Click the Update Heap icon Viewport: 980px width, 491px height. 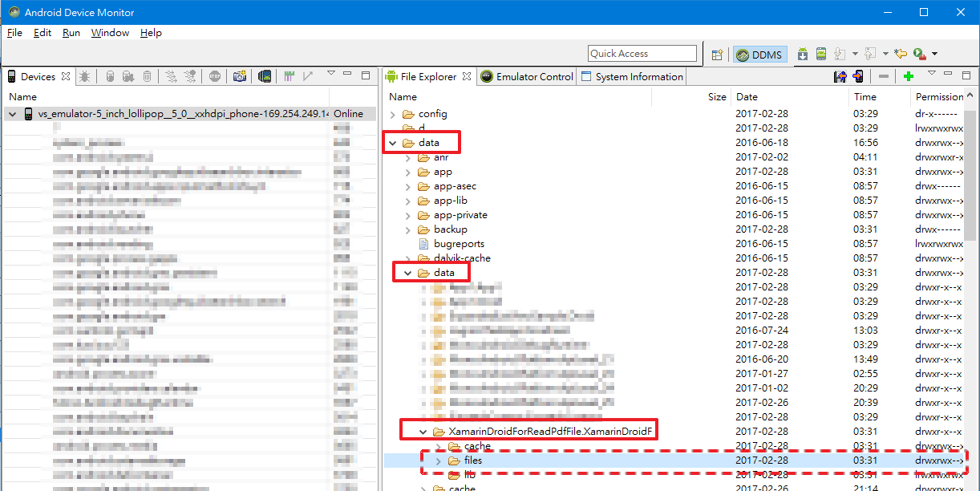click(109, 76)
